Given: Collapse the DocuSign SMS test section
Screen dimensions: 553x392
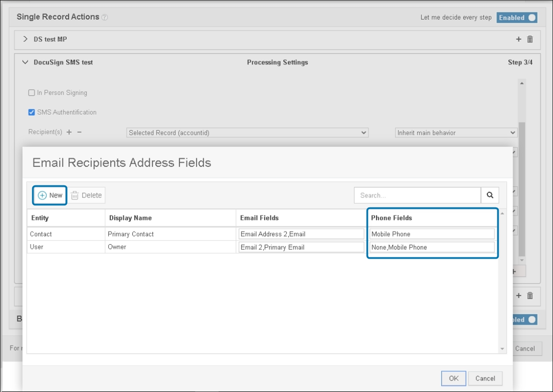Looking at the screenshot, I should [x=25, y=62].
